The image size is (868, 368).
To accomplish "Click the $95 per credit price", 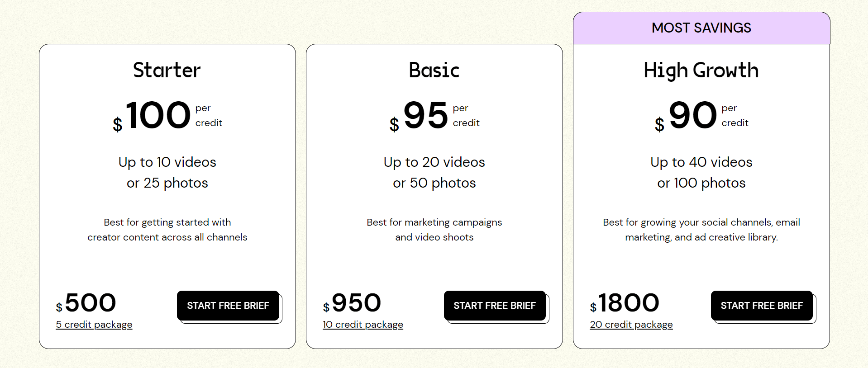I will (x=434, y=116).
